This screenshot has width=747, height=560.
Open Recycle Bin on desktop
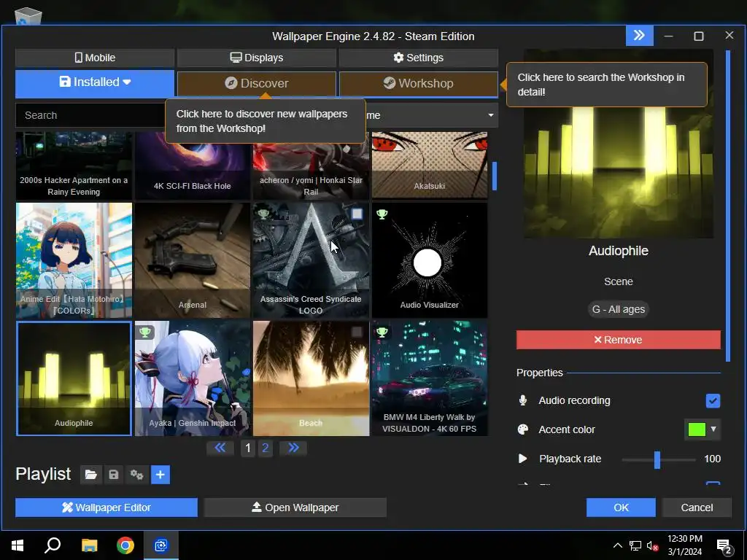coord(28,16)
